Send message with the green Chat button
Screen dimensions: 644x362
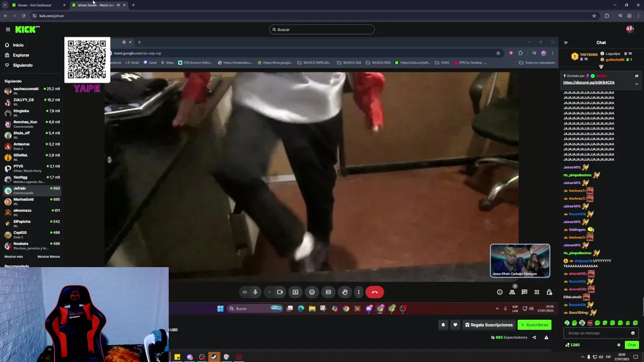[632, 345]
